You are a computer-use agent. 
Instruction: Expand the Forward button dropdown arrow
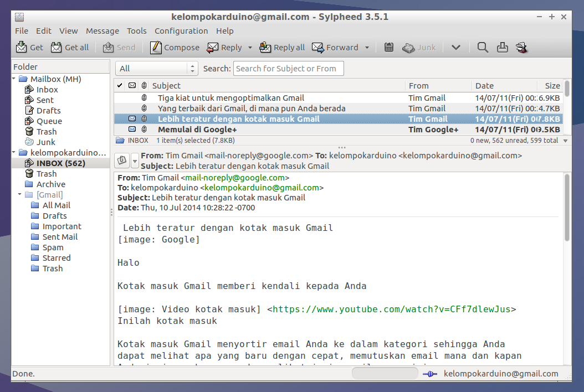pos(366,48)
